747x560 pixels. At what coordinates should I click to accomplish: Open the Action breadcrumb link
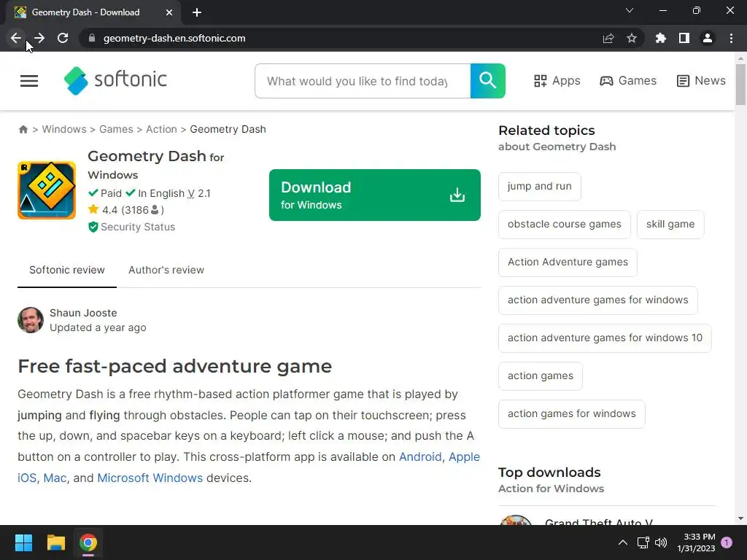(161, 129)
